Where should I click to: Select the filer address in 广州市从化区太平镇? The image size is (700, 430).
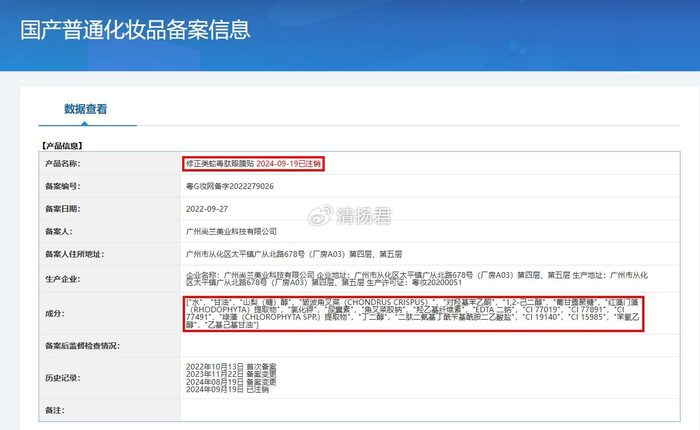pos(294,254)
